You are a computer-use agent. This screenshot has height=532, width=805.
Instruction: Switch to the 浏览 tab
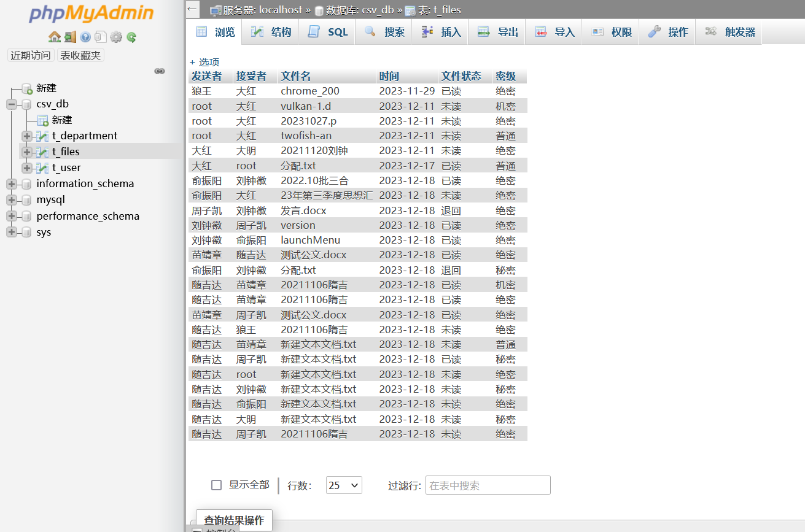(x=215, y=32)
